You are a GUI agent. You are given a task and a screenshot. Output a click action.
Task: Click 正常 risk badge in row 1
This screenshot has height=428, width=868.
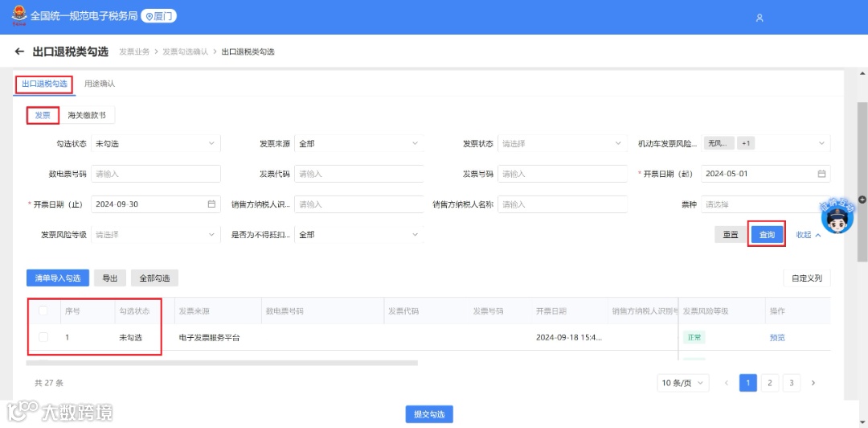[x=694, y=338]
